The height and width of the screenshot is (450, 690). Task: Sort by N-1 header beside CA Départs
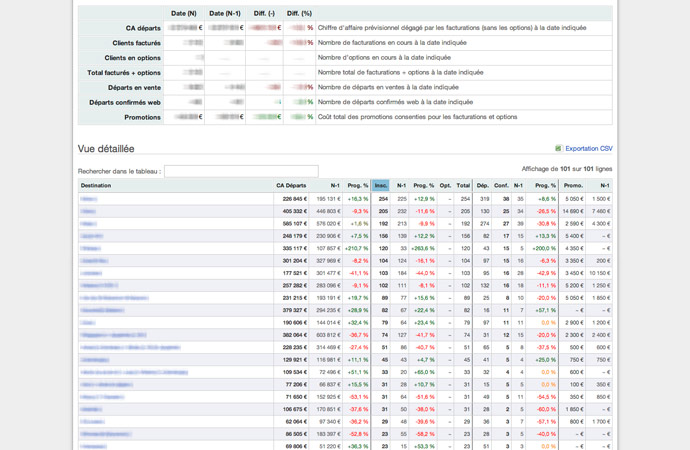point(335,186)
